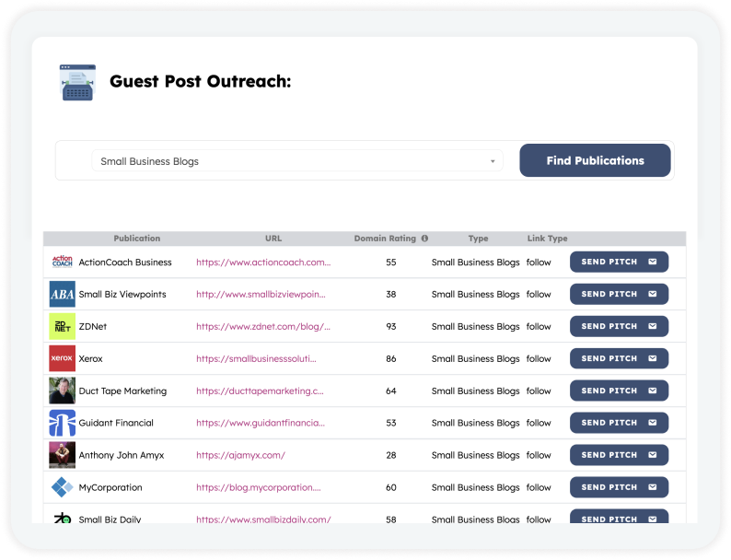Click the ABA Small Biz Viewpoints logo
The image size is (731, 560).
click(x=62, y=295)
